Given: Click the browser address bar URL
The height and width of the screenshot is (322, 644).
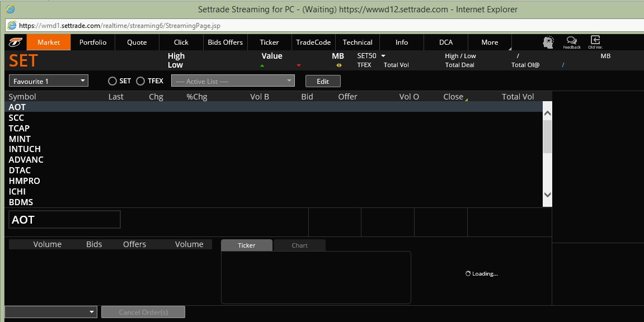Looking at the screenshot, I should (x=120, y=25).
